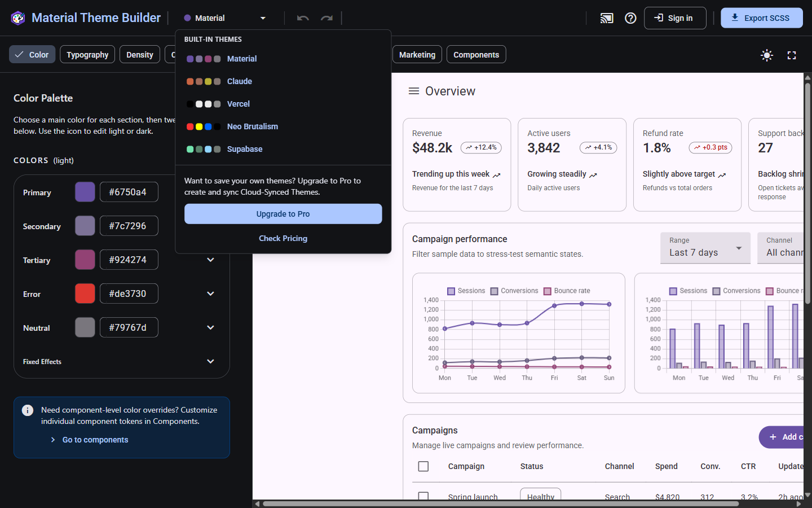Click the trend arrow after 'Growing steadily'
Viewport: 812px width, 508px height.
[x=593, y=175]
